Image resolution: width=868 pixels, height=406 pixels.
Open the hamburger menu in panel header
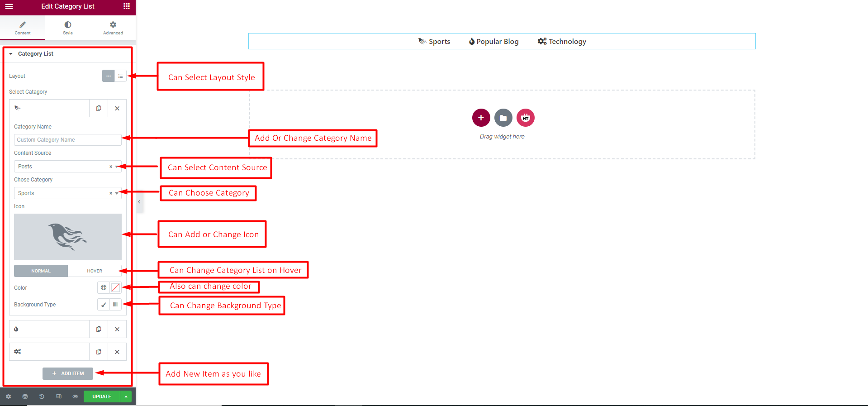[9, 6]
